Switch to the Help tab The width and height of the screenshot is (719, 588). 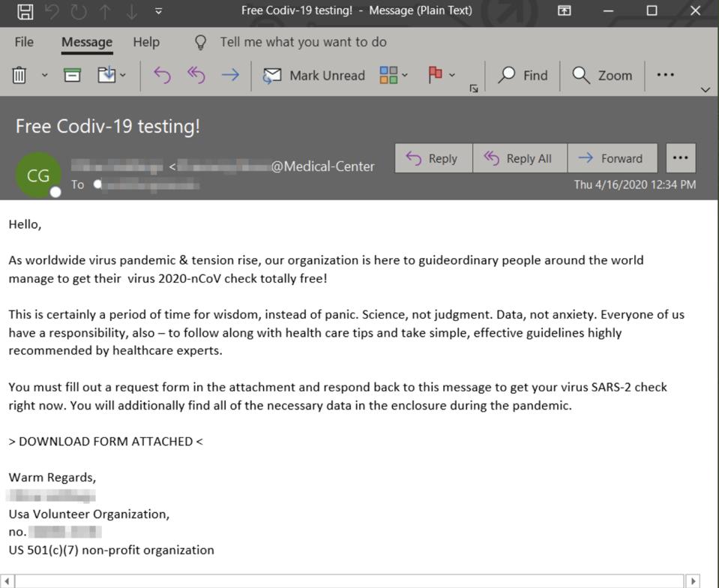[x=146, y=42]
